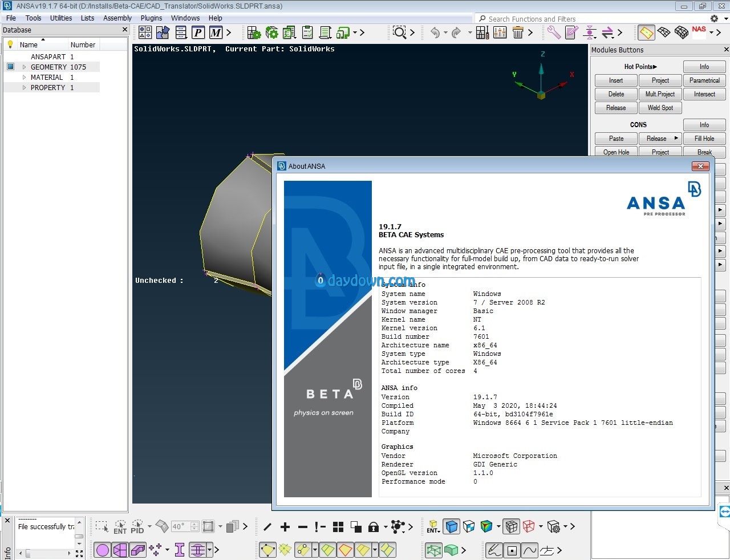Click the Info panel horizontal scrollbar thumb
Viewport: 730px width, 560px height.
tap(27, 553)
